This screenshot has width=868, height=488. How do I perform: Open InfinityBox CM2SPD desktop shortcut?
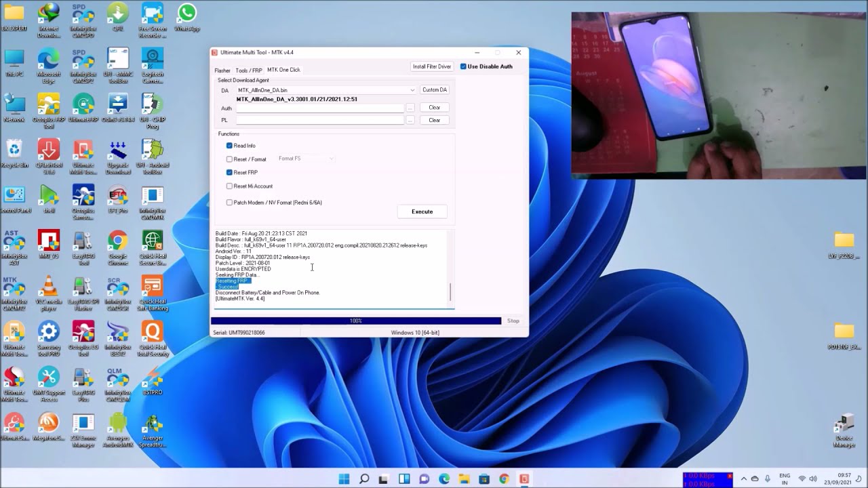click(x=83, y=20)
